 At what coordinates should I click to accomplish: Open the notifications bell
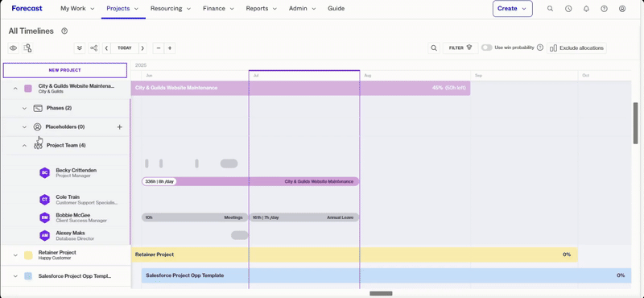(586, 8)
